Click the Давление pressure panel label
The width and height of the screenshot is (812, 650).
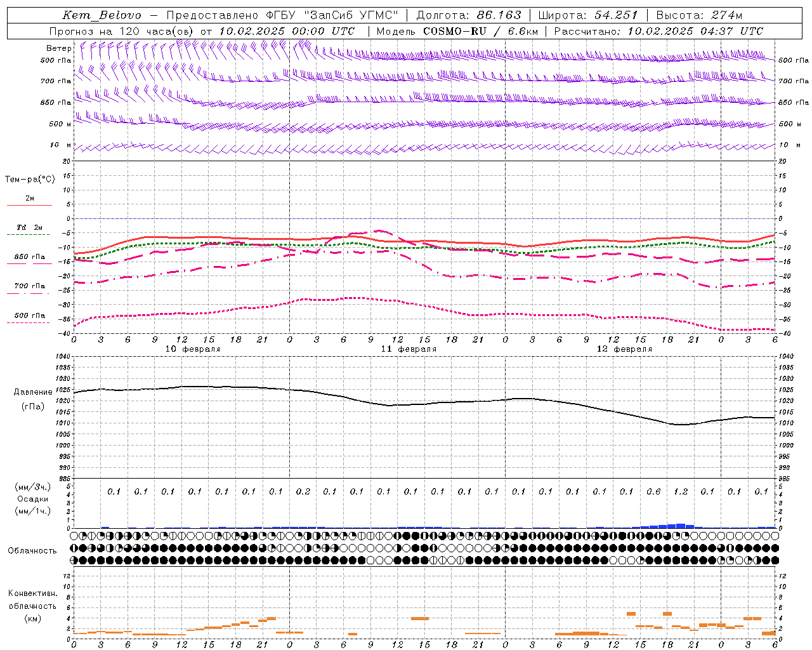[33, 392]
